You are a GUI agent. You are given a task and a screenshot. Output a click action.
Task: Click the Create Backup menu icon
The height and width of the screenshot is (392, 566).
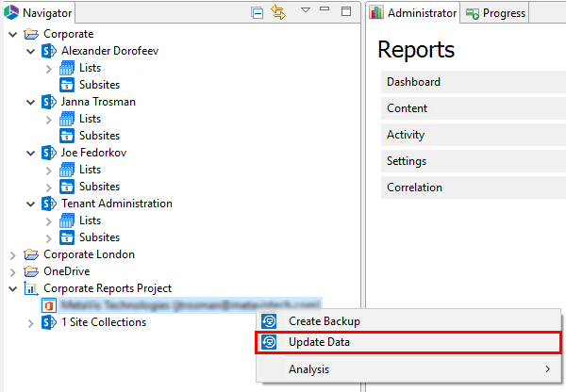[270, 321]
